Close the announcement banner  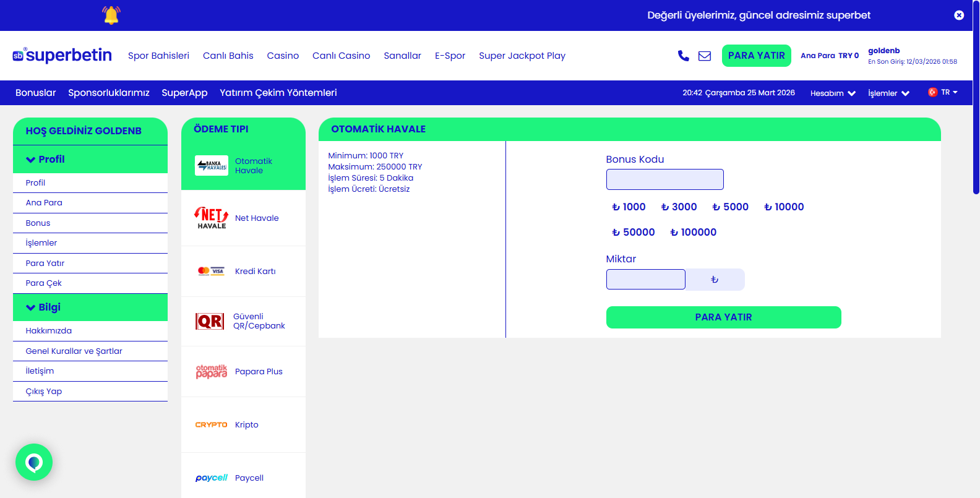click(x=959, y=15)
